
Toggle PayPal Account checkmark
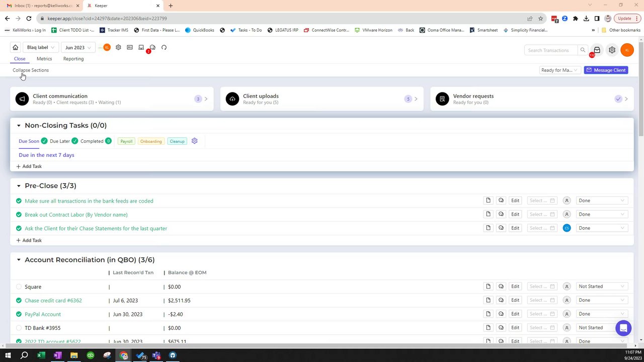[19, 314]
